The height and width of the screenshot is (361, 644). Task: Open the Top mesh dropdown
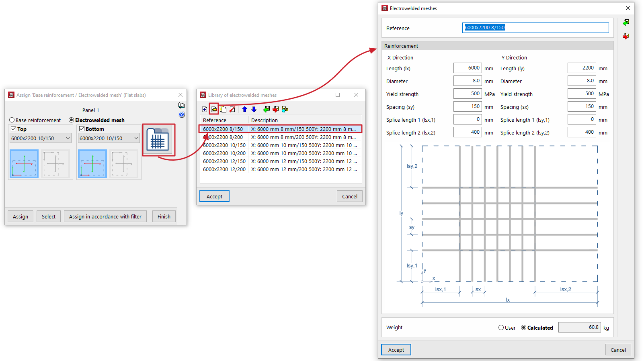41,138
